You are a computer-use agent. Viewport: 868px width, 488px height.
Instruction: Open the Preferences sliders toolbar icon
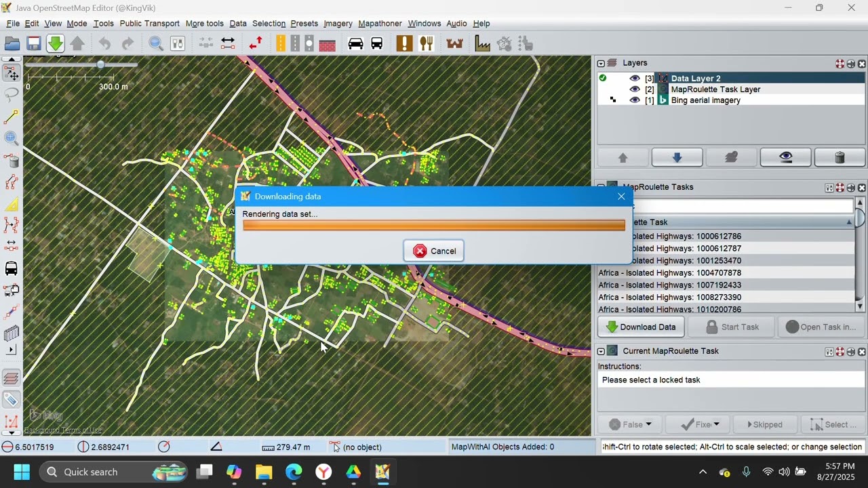[x=178, y=43]
